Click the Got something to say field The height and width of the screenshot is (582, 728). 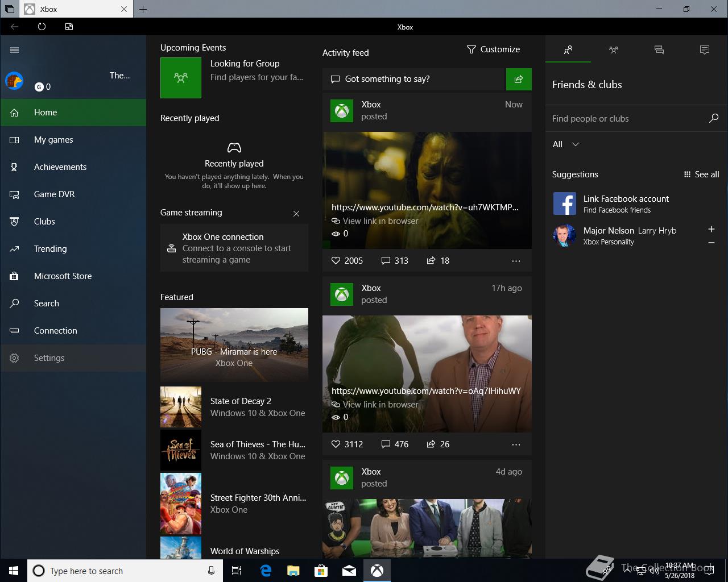pos(413,79)
